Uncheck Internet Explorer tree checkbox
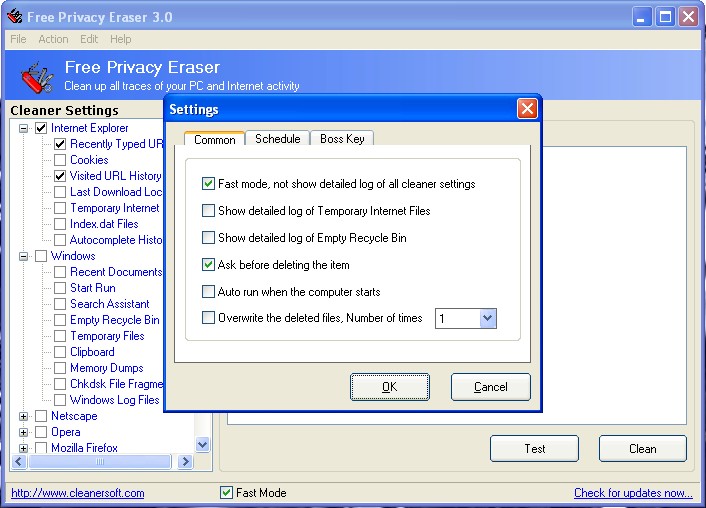Image resolution: width=706 pixels, height=508 pixels. pyautogui.click(x=41, y=128)
